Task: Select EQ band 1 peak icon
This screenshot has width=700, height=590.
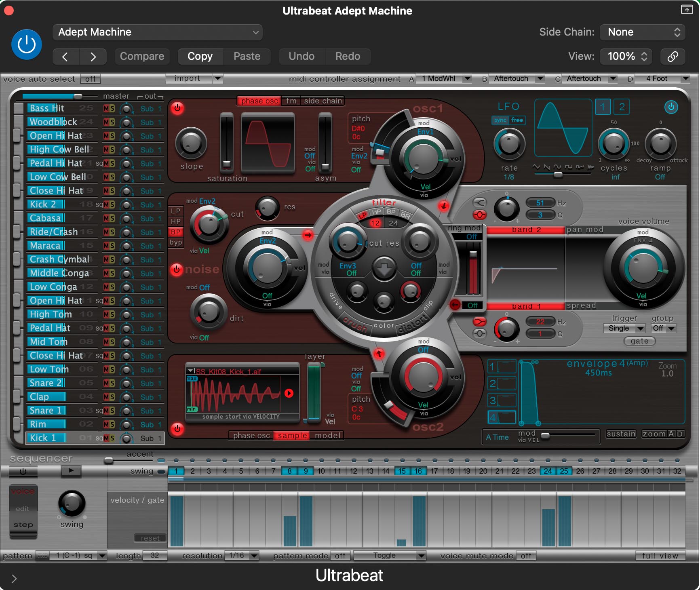Action: pos(480,333)
